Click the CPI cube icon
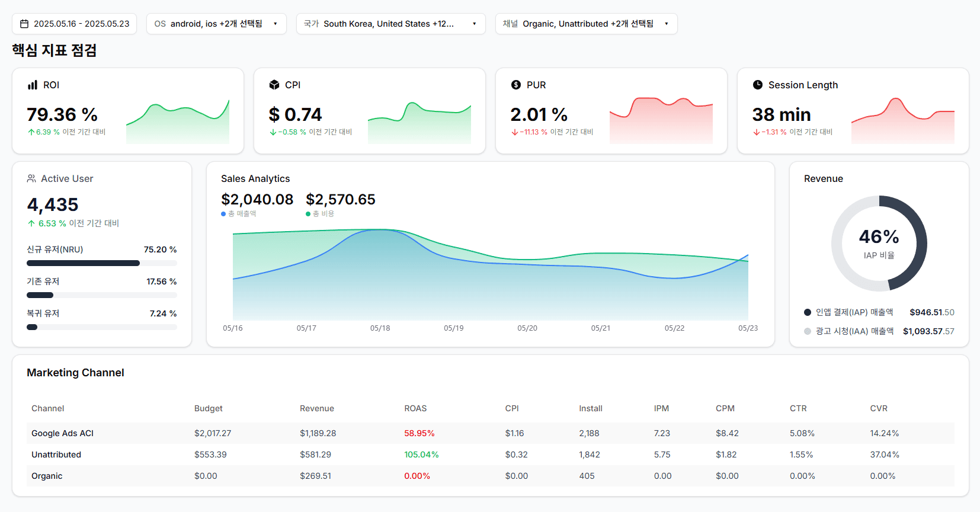 coord(274,85)
